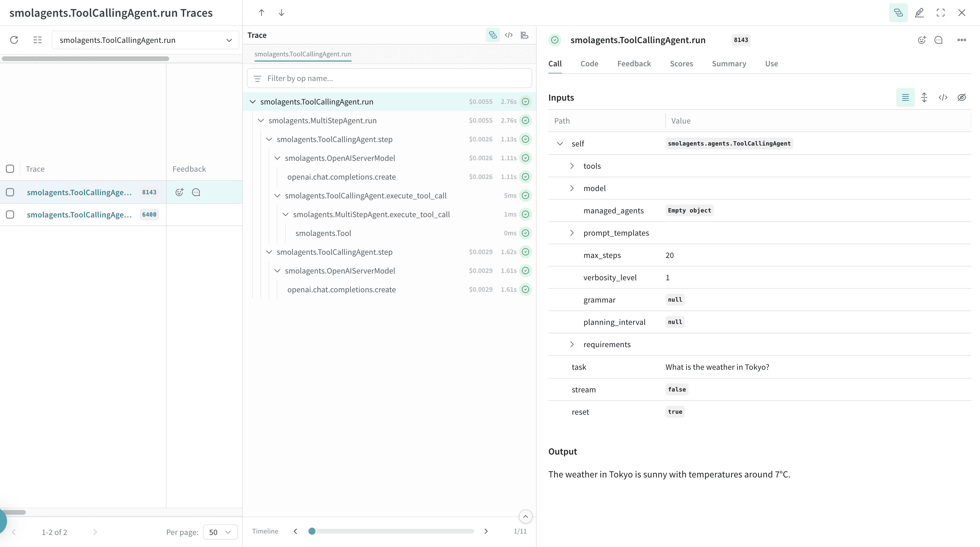Click the 8143 ID badge in header

[741, 40]
